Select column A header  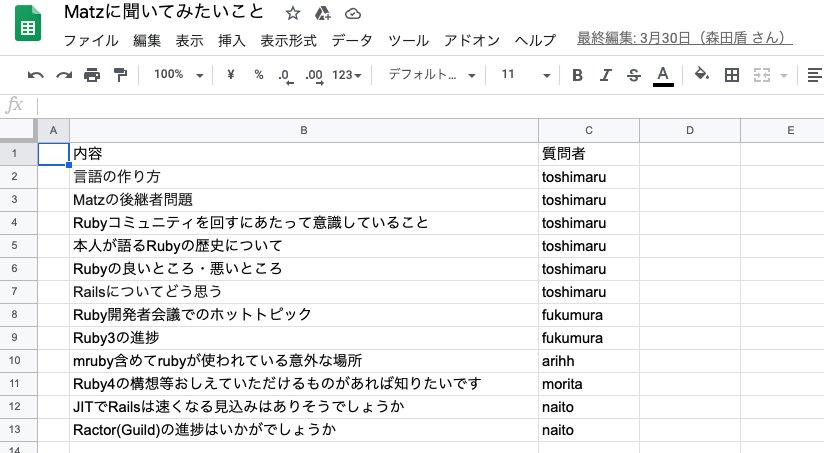pyautogui.click(x=53, y=130)
